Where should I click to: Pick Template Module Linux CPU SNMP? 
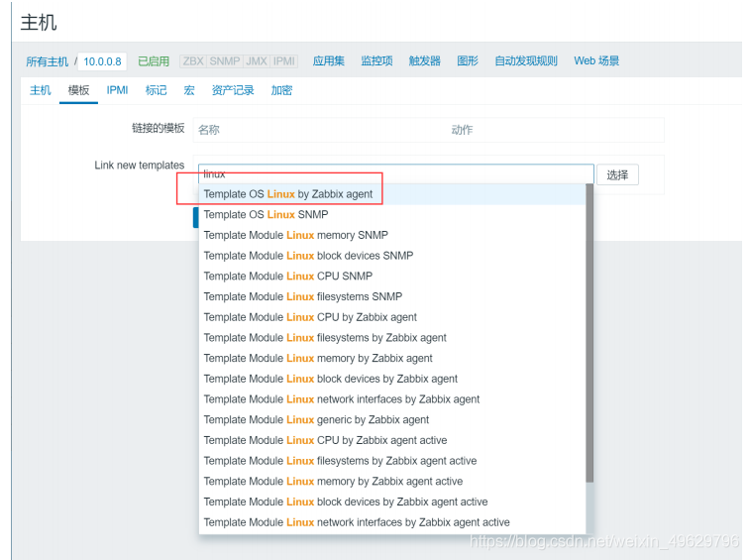point(392,277)
